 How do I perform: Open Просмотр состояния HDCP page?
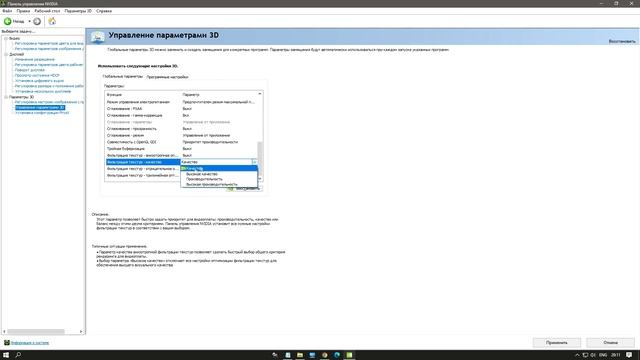(x=37, y=76)
